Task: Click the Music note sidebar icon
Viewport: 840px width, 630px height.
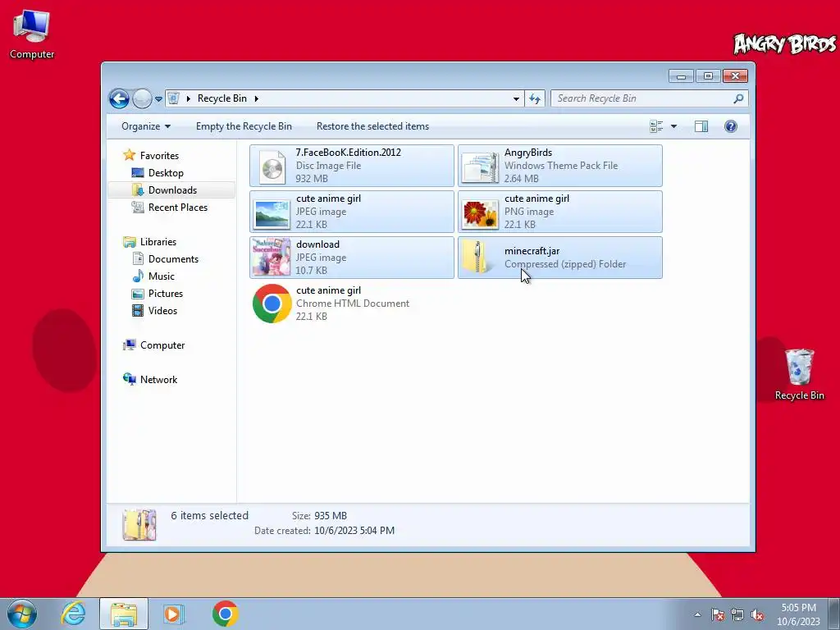Action: coord(138,276)
